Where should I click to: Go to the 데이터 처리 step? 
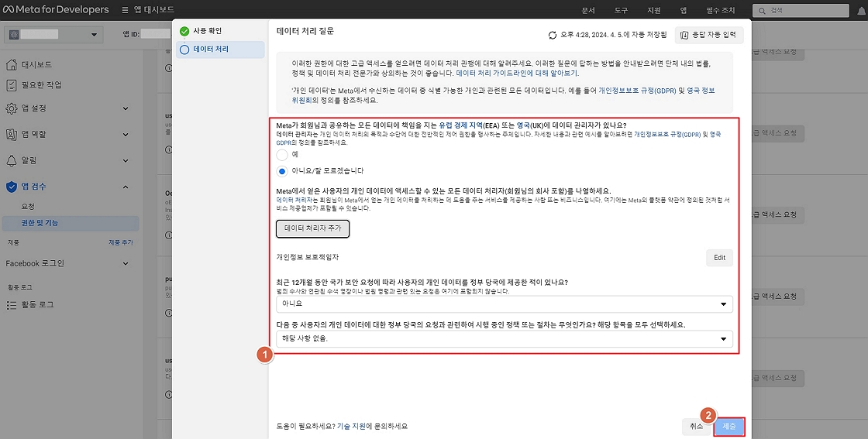click(x=220, y=50)
